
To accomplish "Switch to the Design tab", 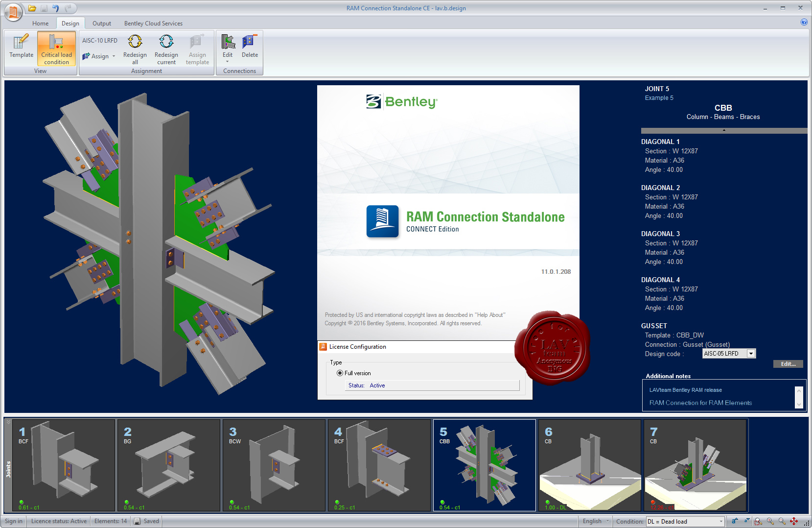I will click(70, 24).
